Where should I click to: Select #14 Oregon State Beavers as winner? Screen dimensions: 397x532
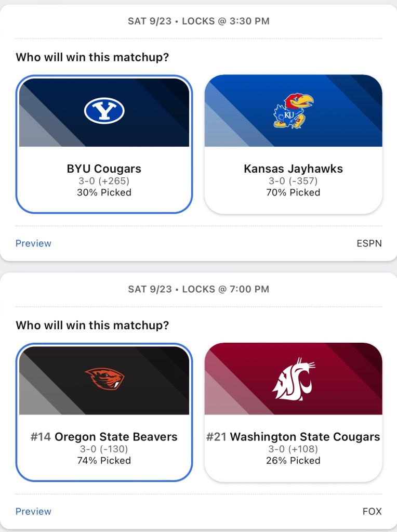(104, 437)
